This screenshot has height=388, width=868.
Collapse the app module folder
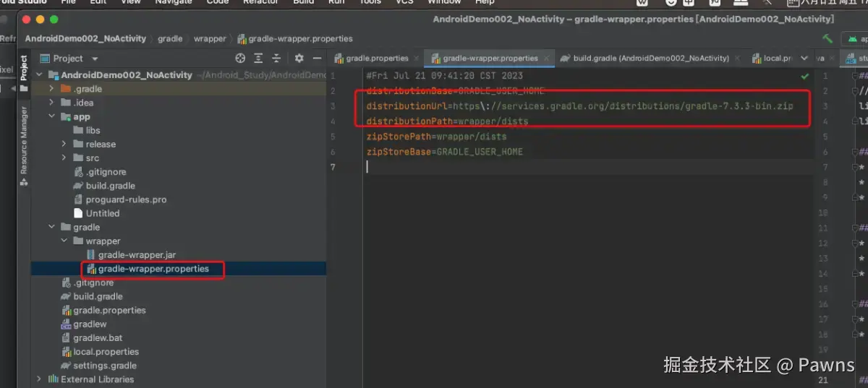coord(51,116)
